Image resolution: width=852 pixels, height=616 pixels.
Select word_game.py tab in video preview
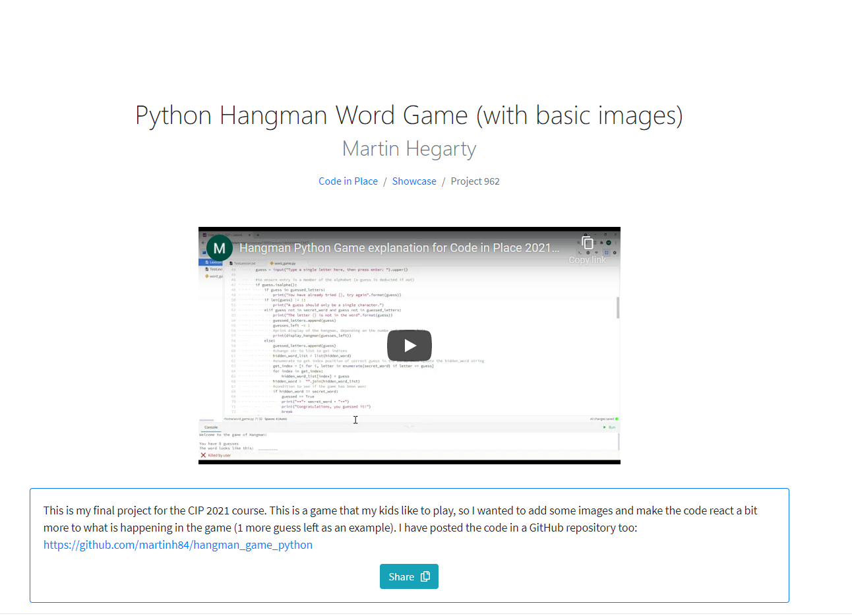point(284,263)
